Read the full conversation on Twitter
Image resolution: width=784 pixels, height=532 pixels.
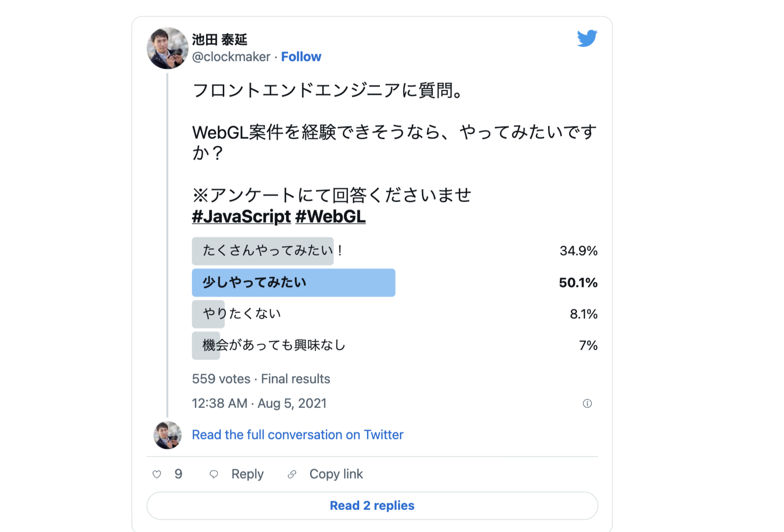pyautogui.click(x=297, y=435)
